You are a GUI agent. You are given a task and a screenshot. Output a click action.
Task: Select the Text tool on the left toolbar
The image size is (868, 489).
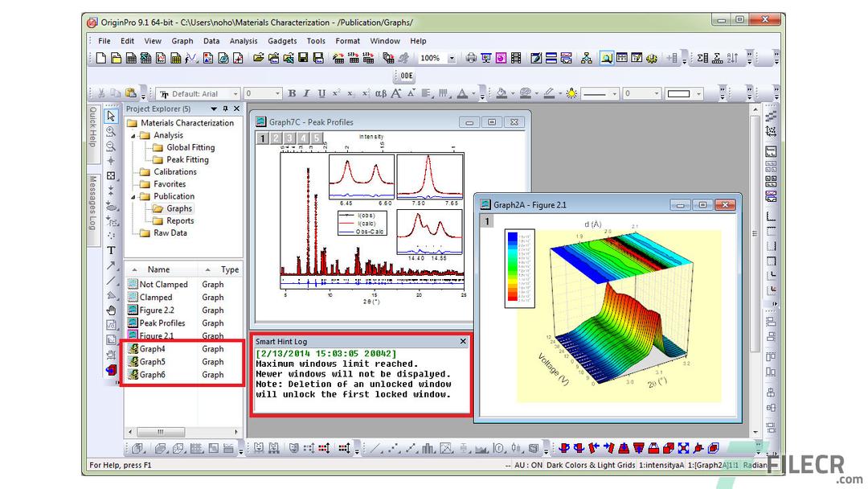[x=111, y=249]
